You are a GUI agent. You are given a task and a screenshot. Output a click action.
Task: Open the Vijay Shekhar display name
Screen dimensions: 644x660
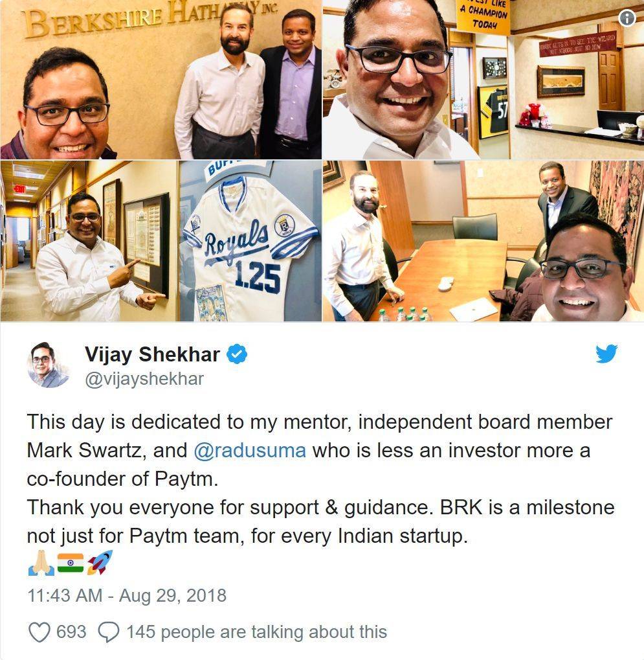152,354
